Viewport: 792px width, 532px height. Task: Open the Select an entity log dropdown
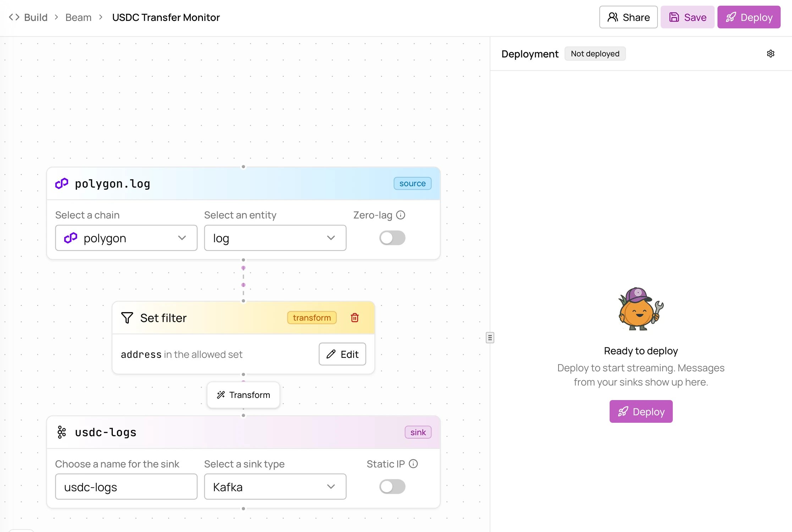point(275,238)
